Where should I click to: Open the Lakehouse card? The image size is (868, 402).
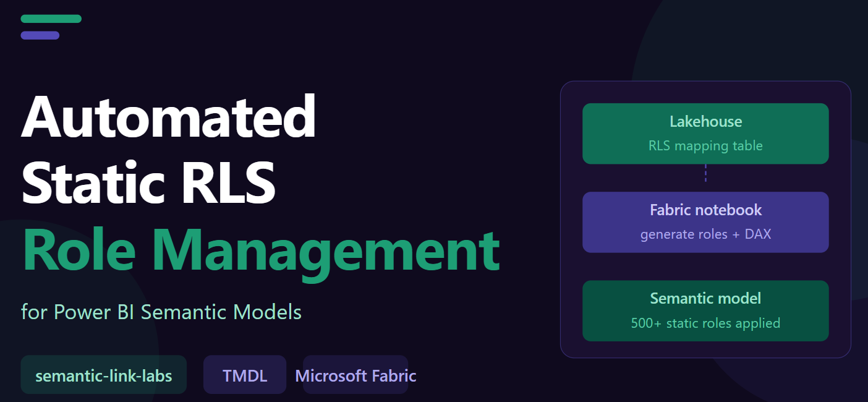point(705,134)
